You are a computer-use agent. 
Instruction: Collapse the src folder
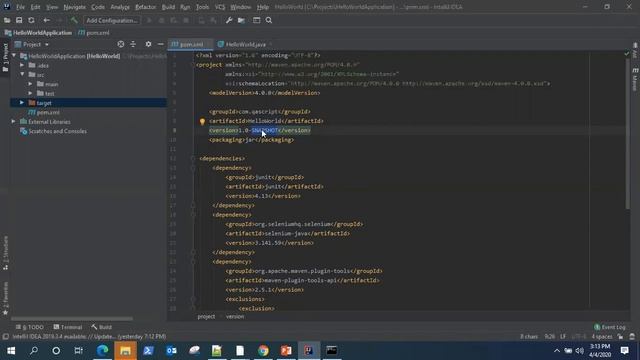coord(22,75)
